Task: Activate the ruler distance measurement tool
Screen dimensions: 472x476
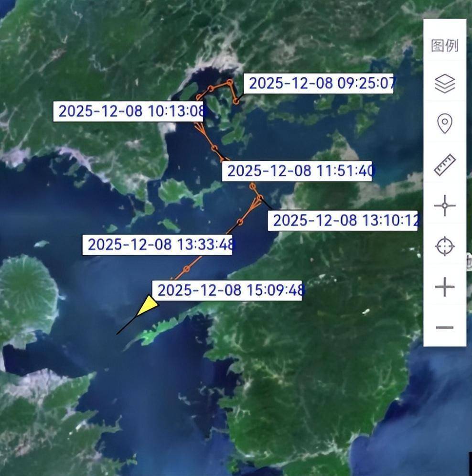Action: point(444,165)
